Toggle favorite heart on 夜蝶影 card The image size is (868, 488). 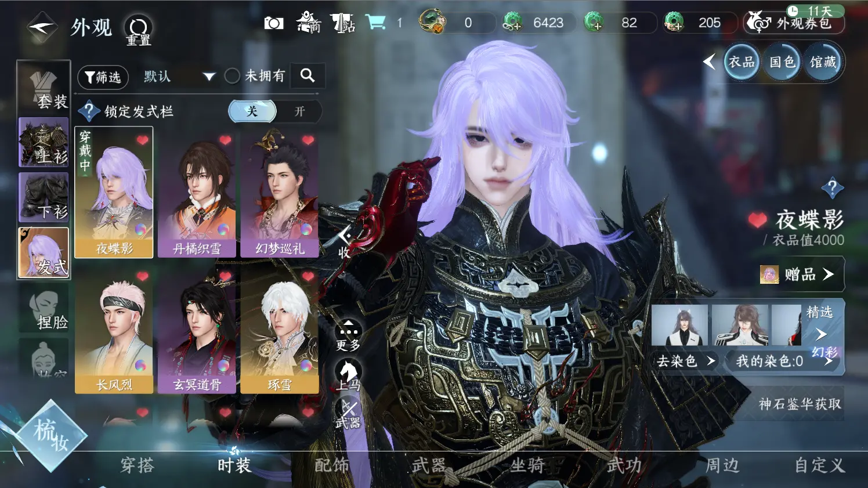point(143,140)
